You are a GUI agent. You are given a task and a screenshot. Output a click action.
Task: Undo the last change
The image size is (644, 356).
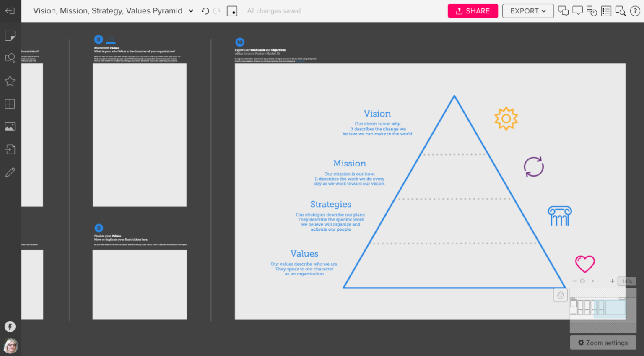coord(205,11)
